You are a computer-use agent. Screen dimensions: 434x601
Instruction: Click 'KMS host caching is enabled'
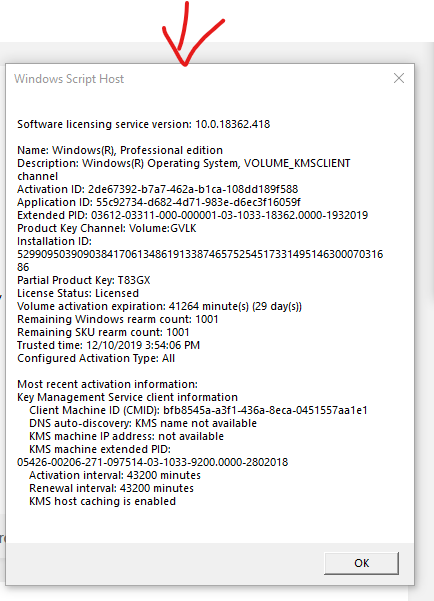click(x=102, y=501)
